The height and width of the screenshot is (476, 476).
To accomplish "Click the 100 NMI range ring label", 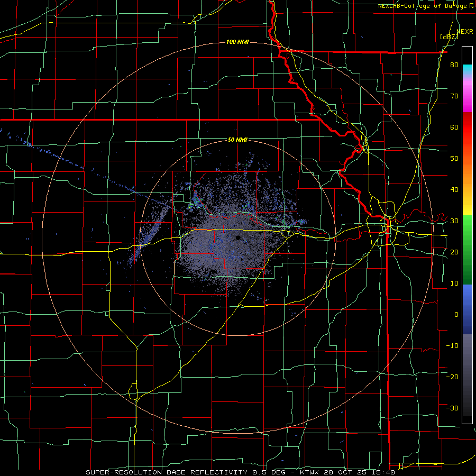I will point(237,42).
